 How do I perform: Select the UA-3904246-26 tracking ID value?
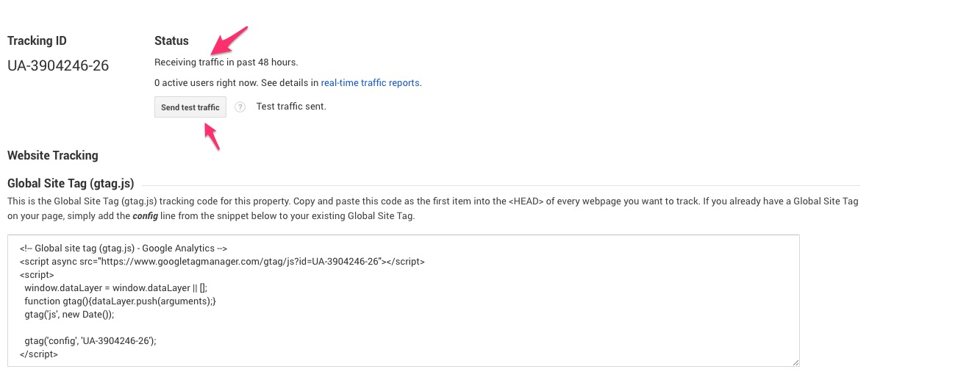click(58, 65)
